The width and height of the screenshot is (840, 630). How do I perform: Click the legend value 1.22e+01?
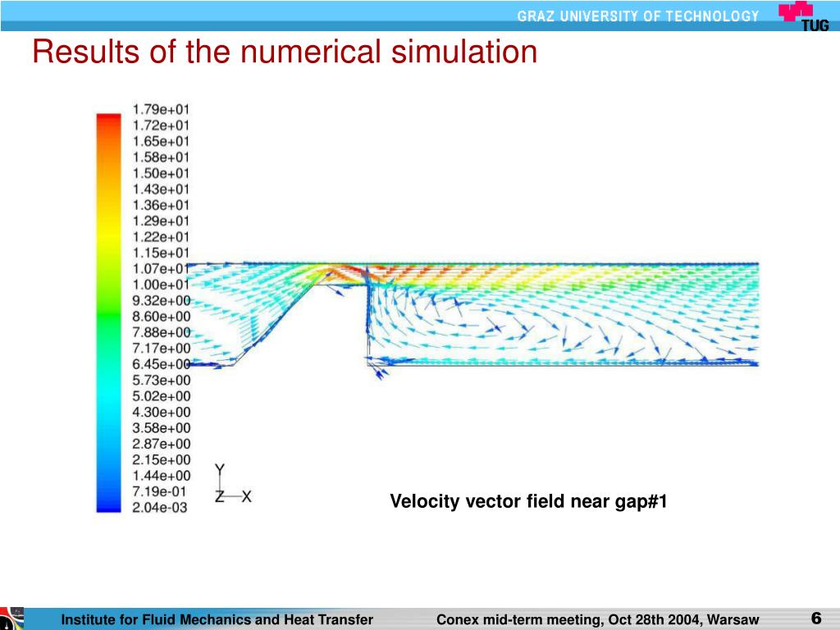point(161,237)
